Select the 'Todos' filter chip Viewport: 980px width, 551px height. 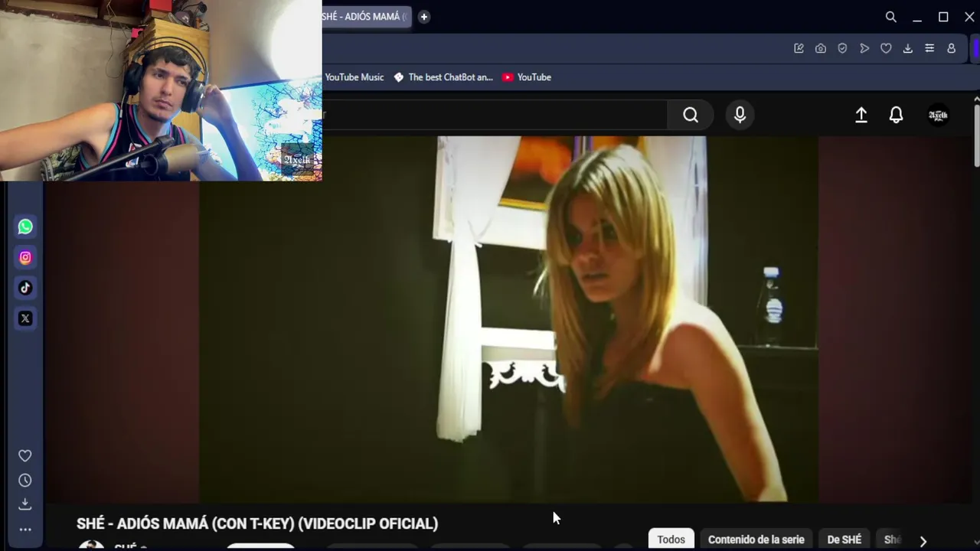pyautogui.click(x=671, y=540)
